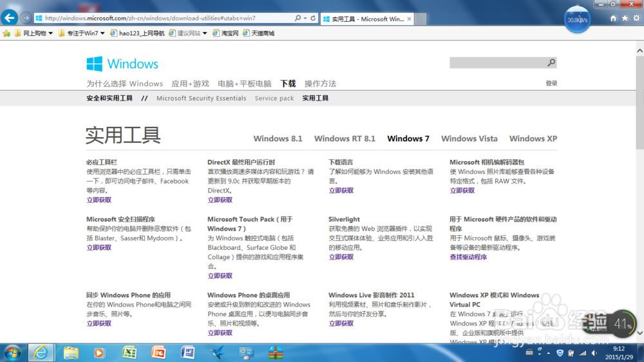Click the floating speed meter ball
This screenshot has height=362, width=644.
point(577,19)
